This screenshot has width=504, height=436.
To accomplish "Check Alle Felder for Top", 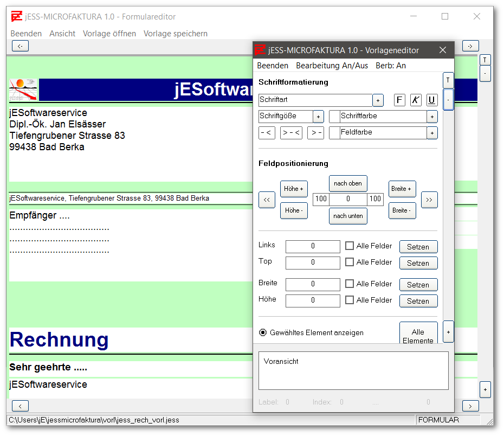I will coord(350,262).
